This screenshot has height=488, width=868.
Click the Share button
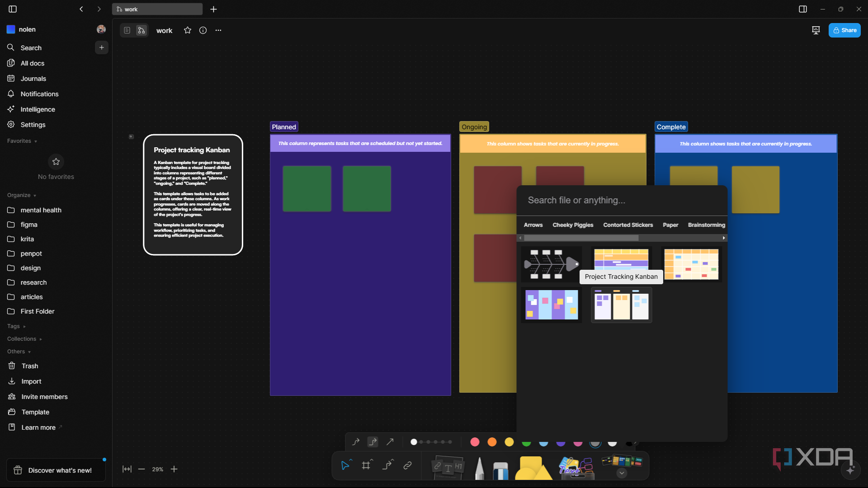coord(844,30)
